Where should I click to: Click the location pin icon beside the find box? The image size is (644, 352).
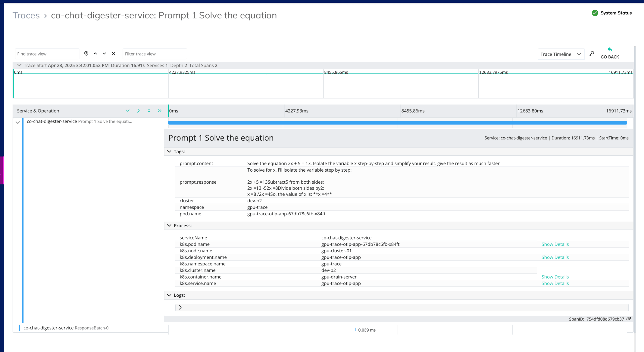pyautogui.click(x=86, y=54)
